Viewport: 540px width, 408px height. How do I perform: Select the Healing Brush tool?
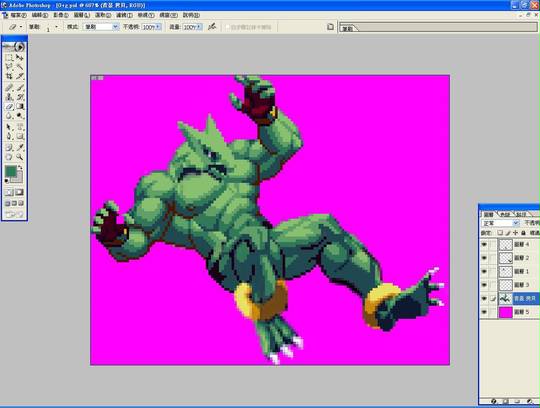point(9,88)
